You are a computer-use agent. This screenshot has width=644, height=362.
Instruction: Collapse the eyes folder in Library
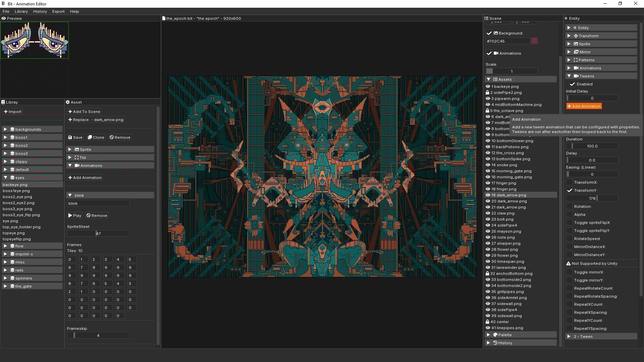tap(5, 178)
